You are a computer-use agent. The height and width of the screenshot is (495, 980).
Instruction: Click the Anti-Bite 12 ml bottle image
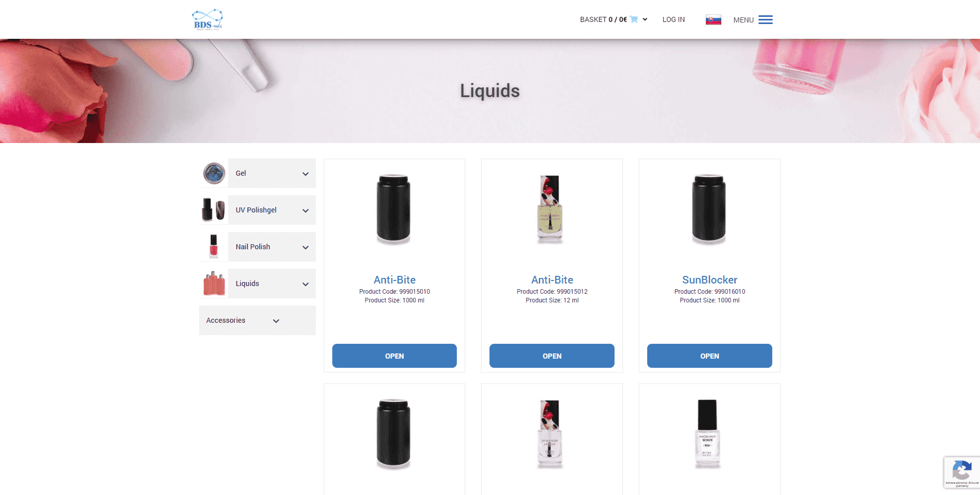[x=550, y=209]
